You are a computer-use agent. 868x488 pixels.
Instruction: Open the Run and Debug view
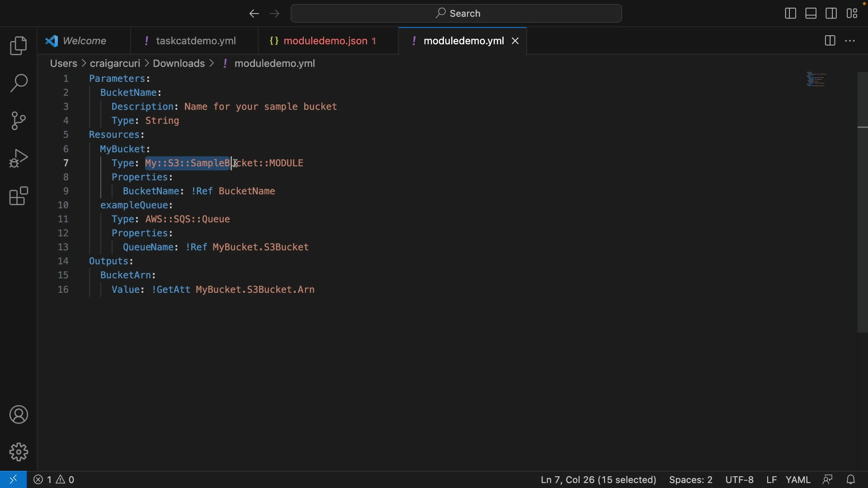(19, 159)
